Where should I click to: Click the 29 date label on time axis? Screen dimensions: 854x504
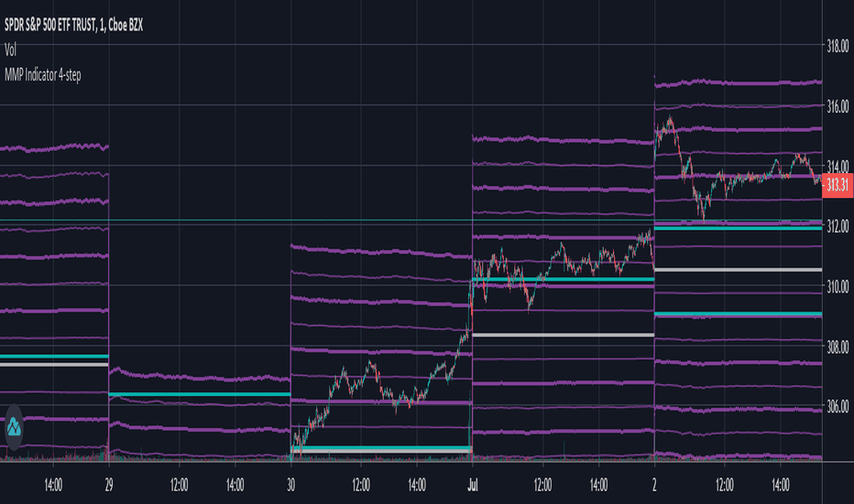[x=109, y=485]
